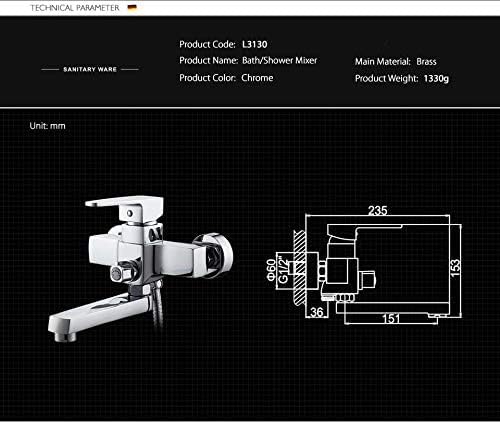Click the TECHNICAL PARAMETER heading
Image resolution: width=500 pixels, height=422 pixels.
[x=75, y=8]
